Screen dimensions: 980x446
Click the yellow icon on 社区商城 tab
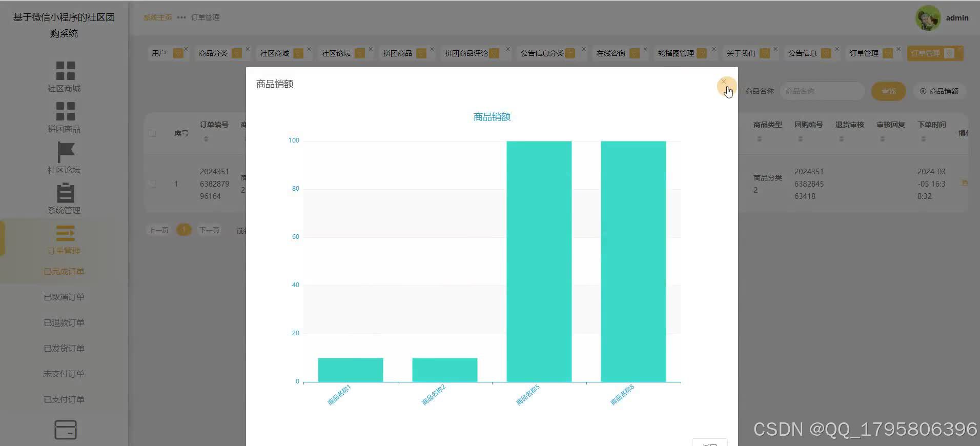point(298,53)
